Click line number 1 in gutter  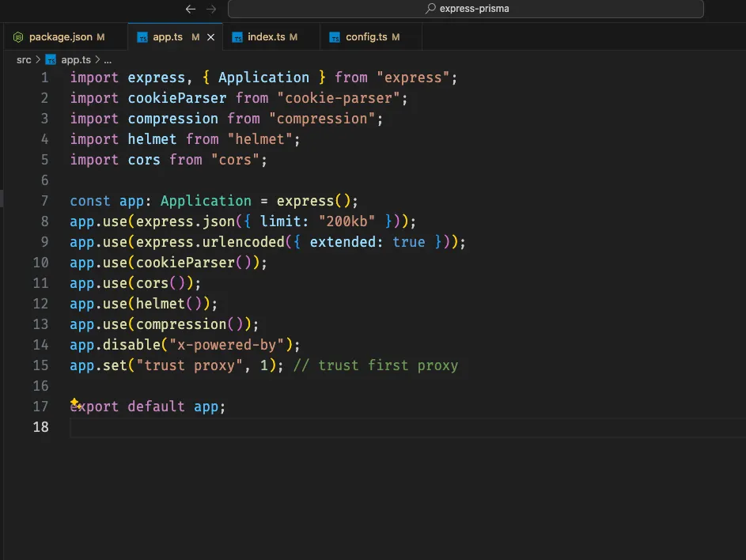click(44, 78)
